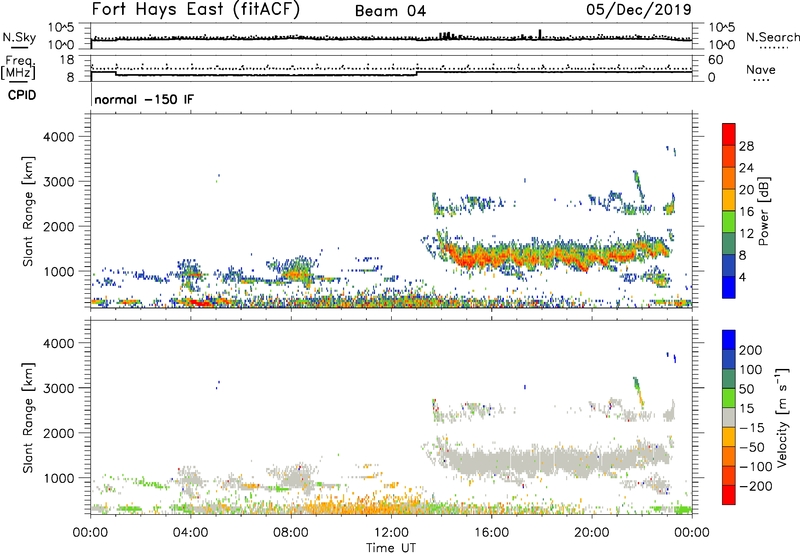Click the 'Power [dB]' colorbar title
Image resolution: width=800 pixels, height=554 pixels.
coord(763,211)
